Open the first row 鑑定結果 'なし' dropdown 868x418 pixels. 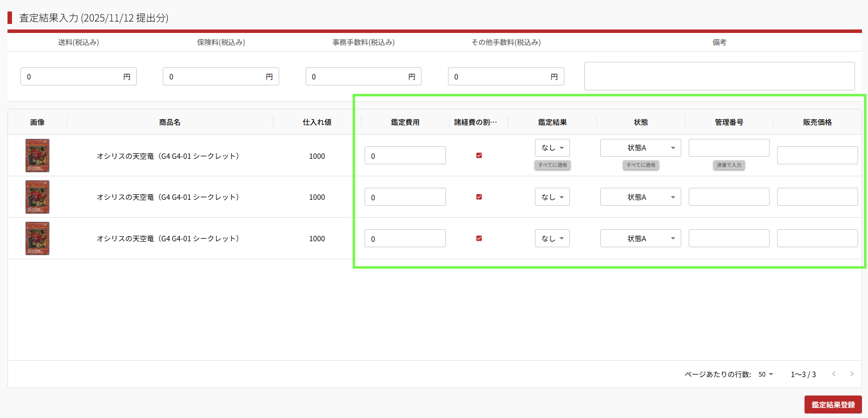(552, 148)
